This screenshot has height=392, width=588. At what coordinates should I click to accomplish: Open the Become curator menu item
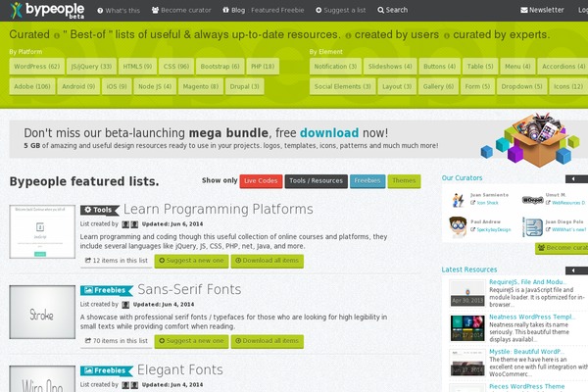(181, 10)
